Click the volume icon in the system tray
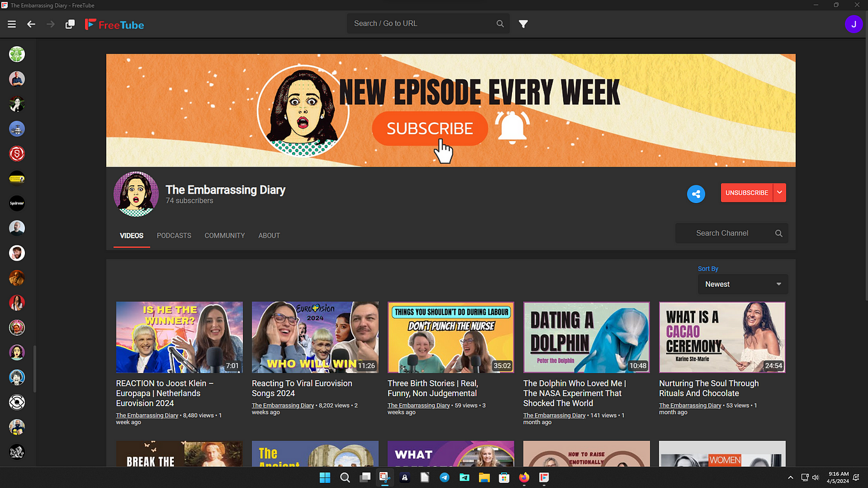 [x=816, y=477]
